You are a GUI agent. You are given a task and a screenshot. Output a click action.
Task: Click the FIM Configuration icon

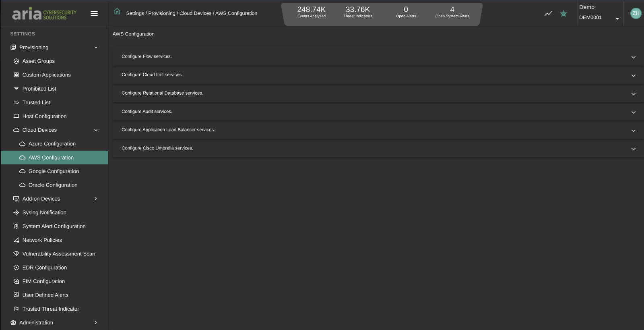click(x=17, y=281)
